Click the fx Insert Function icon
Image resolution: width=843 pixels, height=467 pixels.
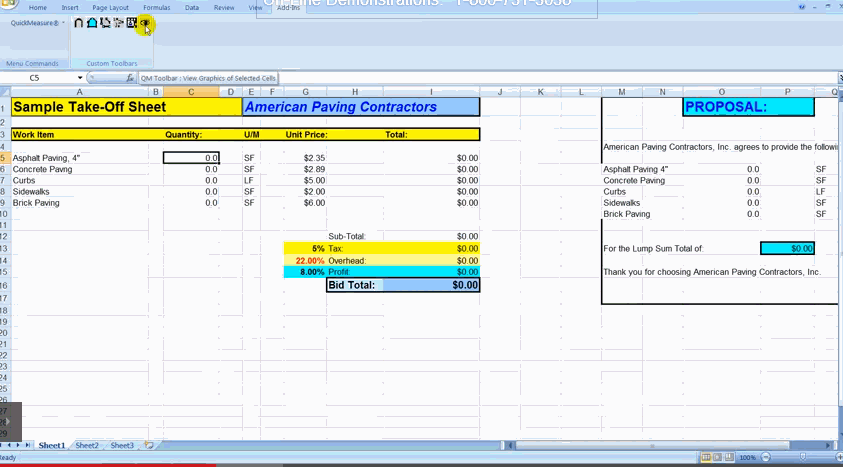coord(130,78)
